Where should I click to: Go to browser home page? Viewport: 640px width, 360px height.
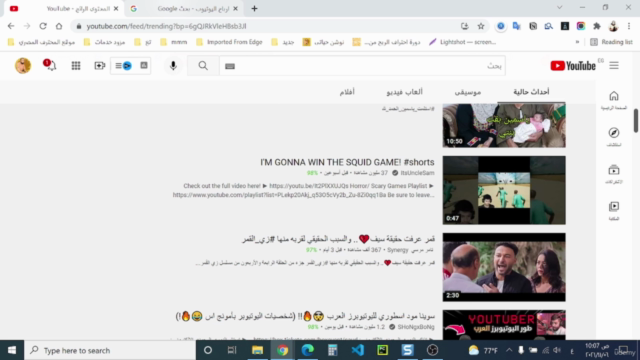tap(59, 26)
